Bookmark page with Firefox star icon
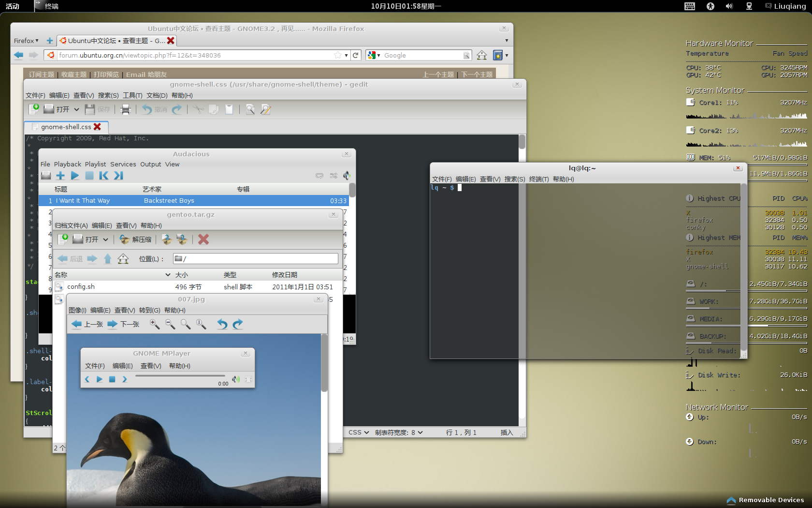This screenshot has width=812, height=508. 338,55
